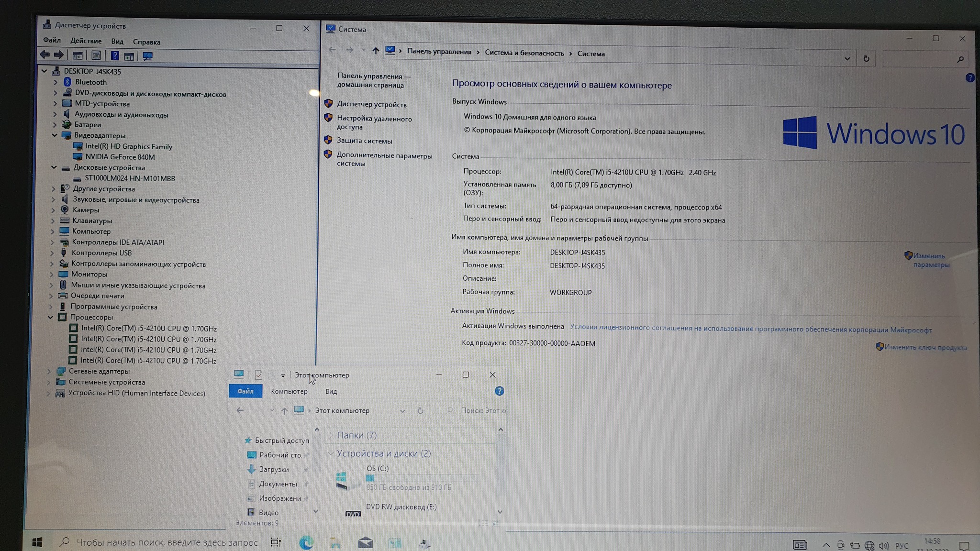
Task: Open the Mail app from the taskbar
Action: click(x=365, y=542)
